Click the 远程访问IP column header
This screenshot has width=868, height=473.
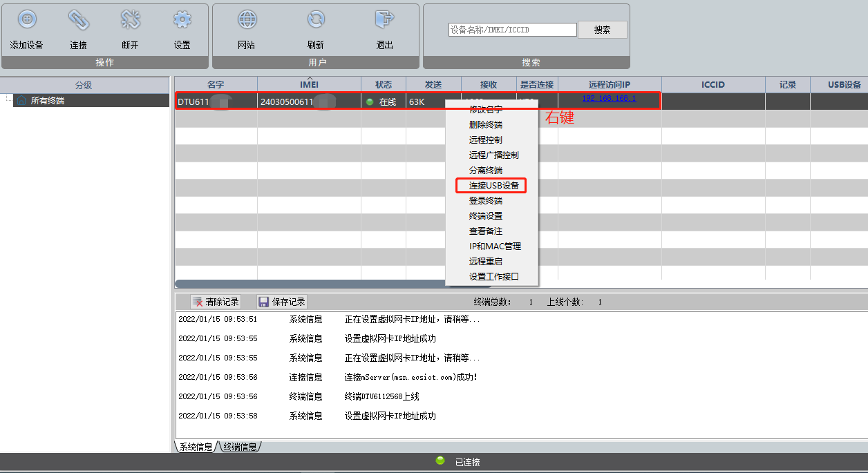coord(610,85)
